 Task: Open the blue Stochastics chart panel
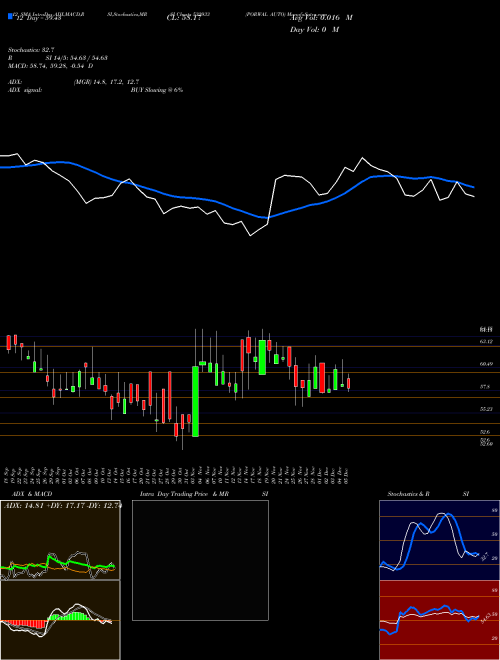click(x=439, y=540)
